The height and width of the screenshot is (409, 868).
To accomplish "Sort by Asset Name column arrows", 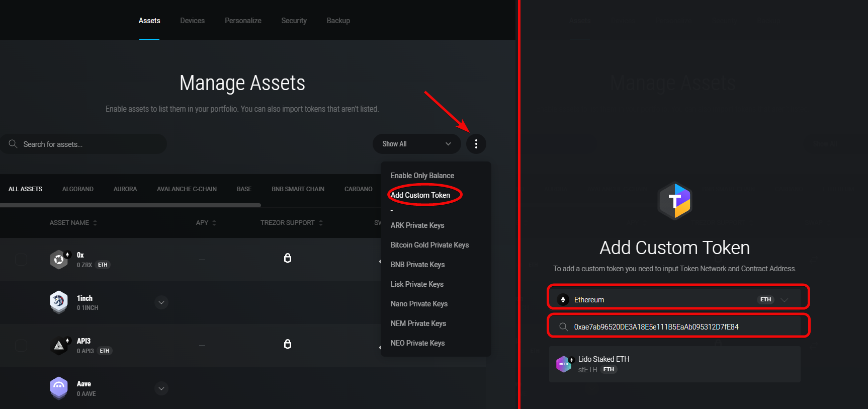I will click(x=95, y=223).
